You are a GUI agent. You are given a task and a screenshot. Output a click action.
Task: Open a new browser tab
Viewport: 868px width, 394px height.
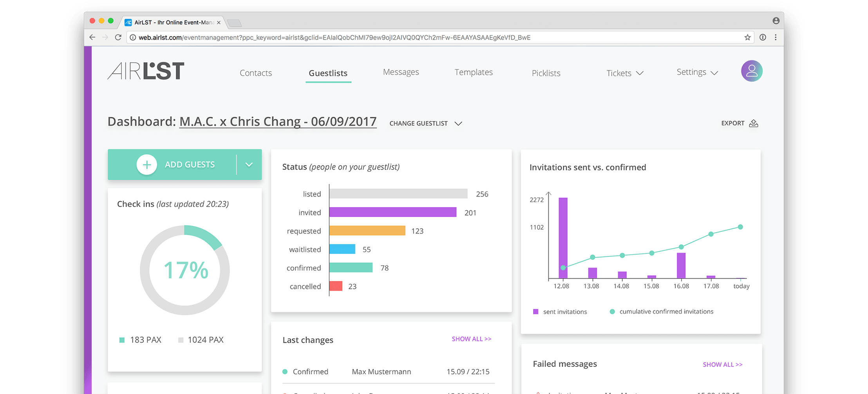point(235,23)
